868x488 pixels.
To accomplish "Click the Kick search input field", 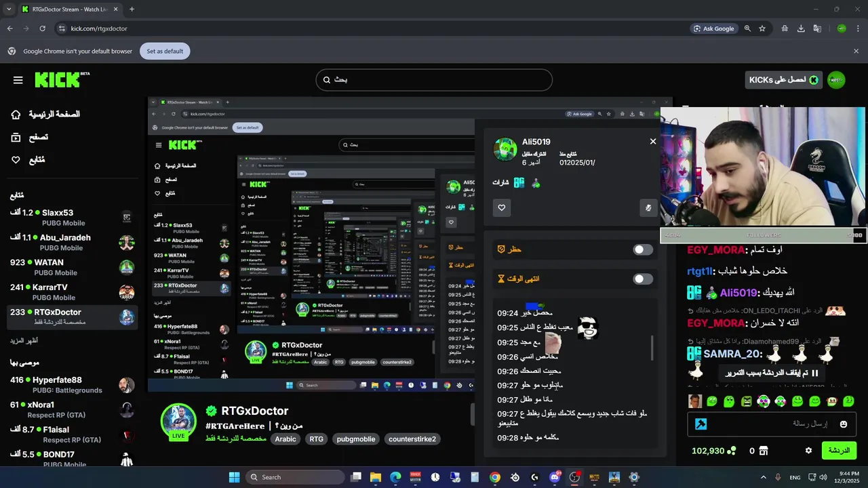I will click(x=434, y=80).
